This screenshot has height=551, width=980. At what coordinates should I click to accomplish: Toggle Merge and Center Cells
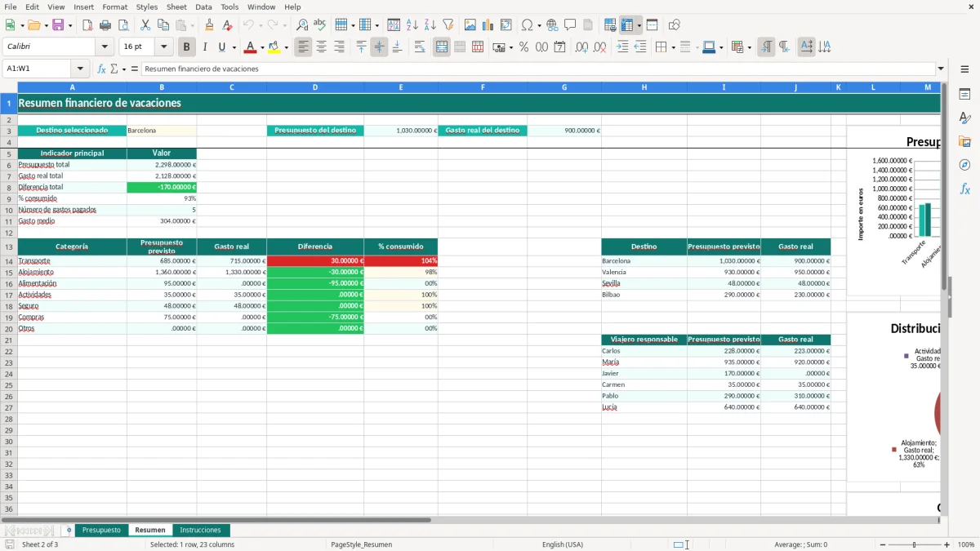(x=442, y=47)
